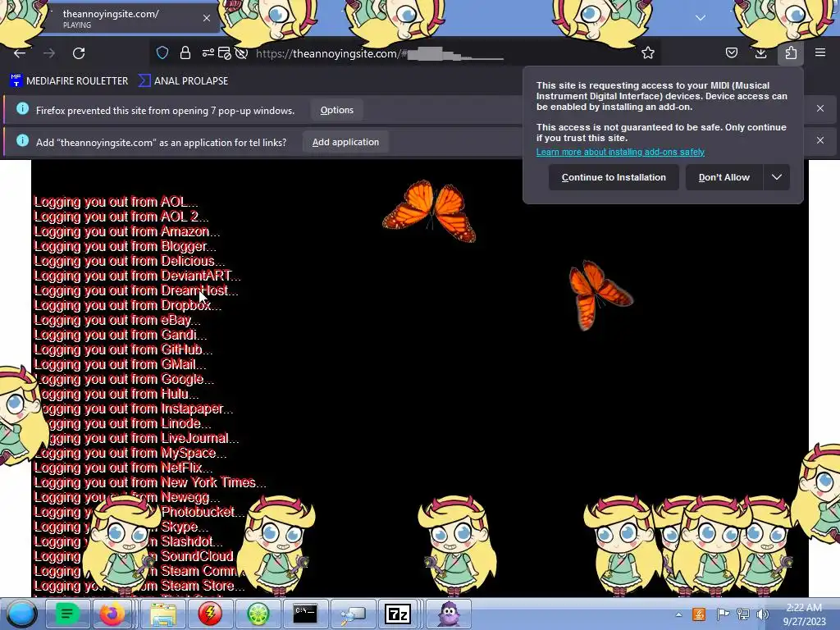This screenshot has height=630, width=840.
Task: Bookmark this page with the star icon
Action: [648, 52]
